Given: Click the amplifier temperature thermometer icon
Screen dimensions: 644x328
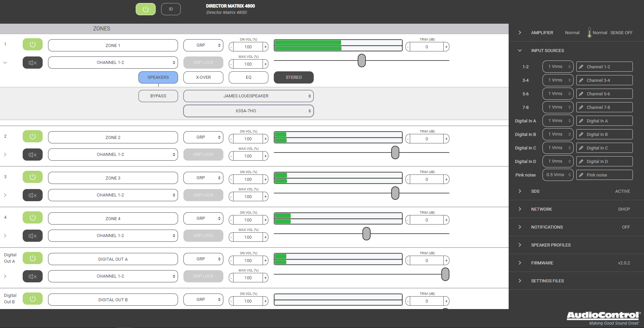Looking at the screenshot, I should point(589,32).
